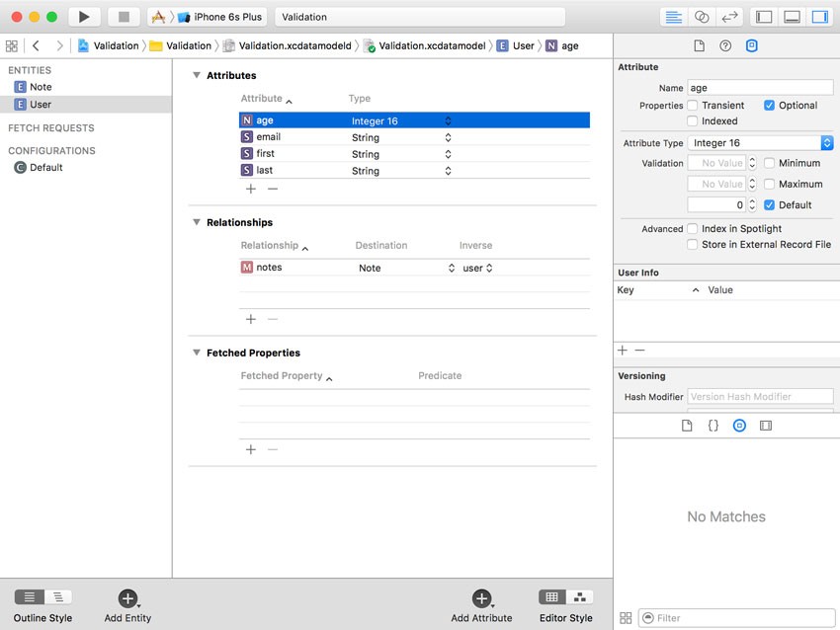Collapse the Relationships section
Viewport: 840px width, 630px height.
coord(197,222)
